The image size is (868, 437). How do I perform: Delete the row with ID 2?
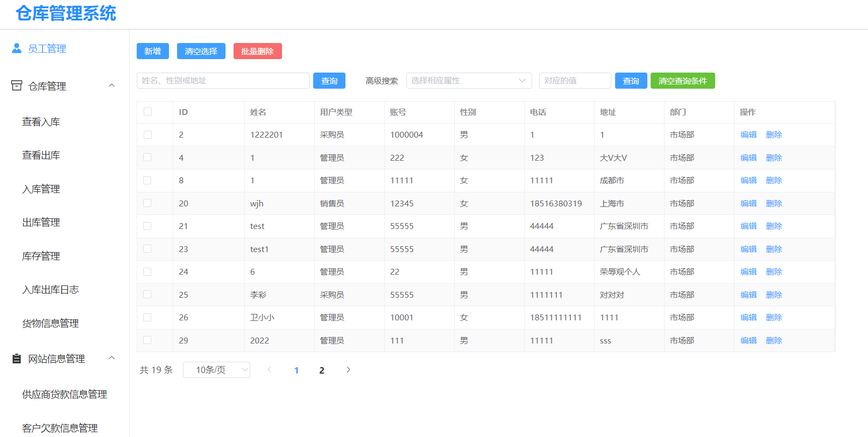(x=774, y=134)
